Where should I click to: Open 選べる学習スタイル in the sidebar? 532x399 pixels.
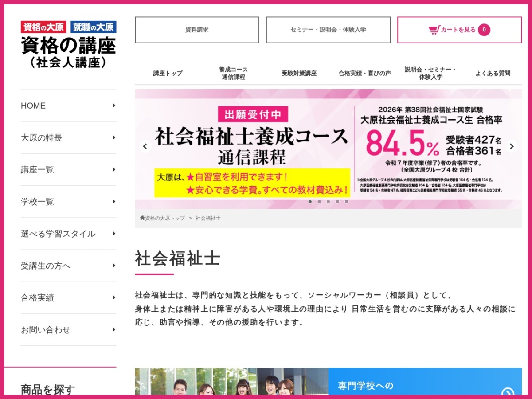pos(69,234)
